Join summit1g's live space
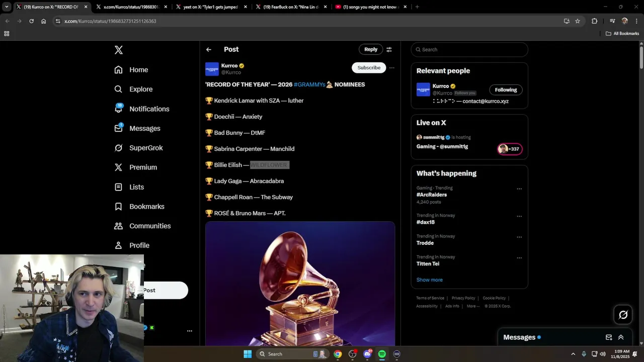This screenshot has height=362, width=644. click(442, 146)
